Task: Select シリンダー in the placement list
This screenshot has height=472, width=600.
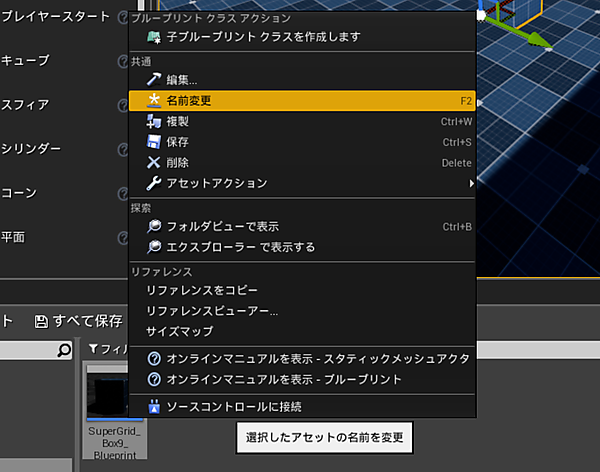Action: (31, 149)
